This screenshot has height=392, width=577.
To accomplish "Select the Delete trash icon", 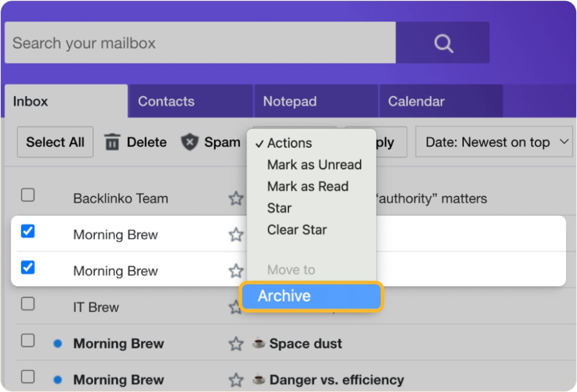I will pos(112,142).
